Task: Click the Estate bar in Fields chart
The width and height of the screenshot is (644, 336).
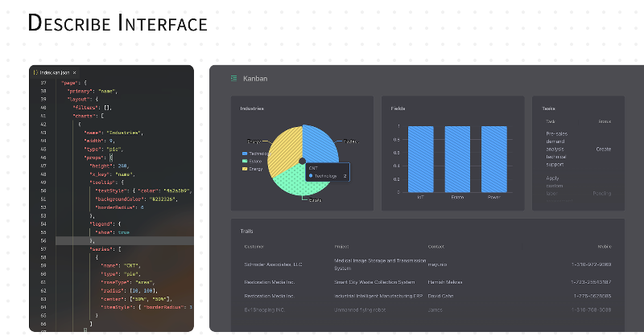Action: point(457,159)
